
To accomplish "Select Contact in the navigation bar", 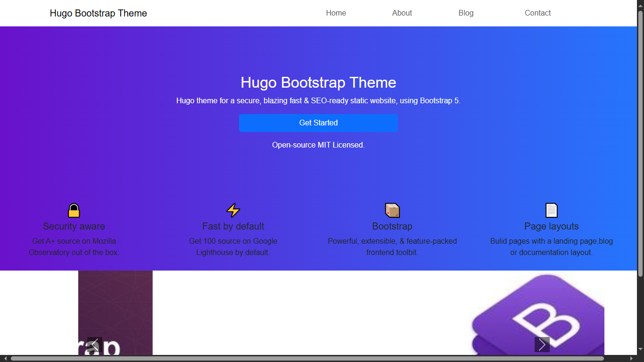I will click(x=537, y=13).
